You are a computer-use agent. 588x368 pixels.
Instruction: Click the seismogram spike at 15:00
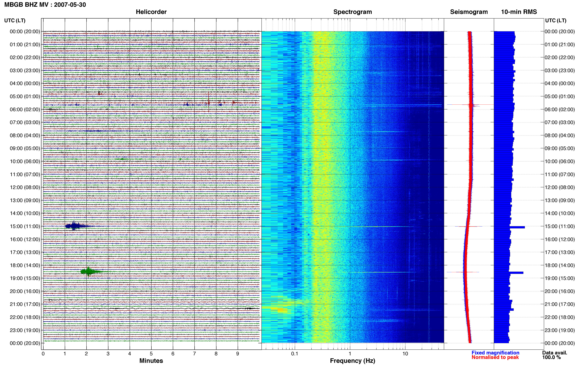click(469, 227)
